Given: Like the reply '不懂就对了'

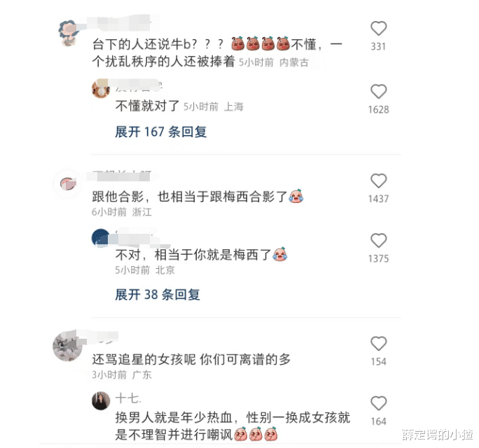Looking at the screenshot, I should tap(378, 91).
